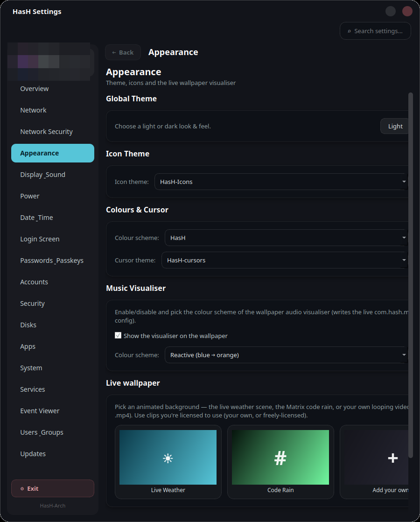Click the 'Live wallpaper' section heading
The image size is (420, 522).
tap(133, 383)
